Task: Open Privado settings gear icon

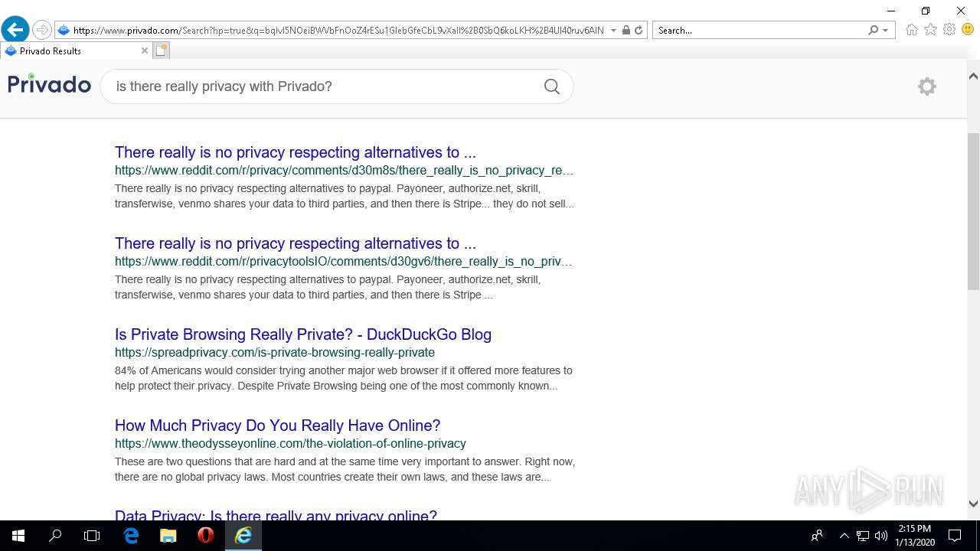Action: [927, 86]
